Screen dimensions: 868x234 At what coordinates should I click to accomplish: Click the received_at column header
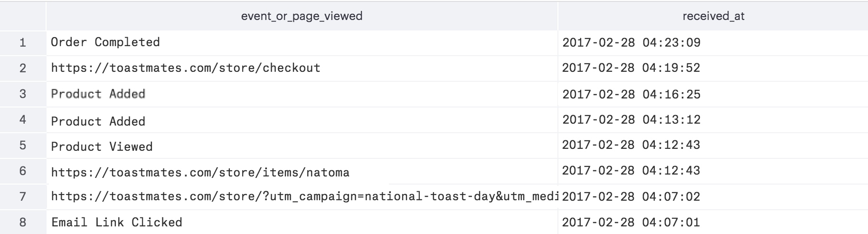pos(713,16)
